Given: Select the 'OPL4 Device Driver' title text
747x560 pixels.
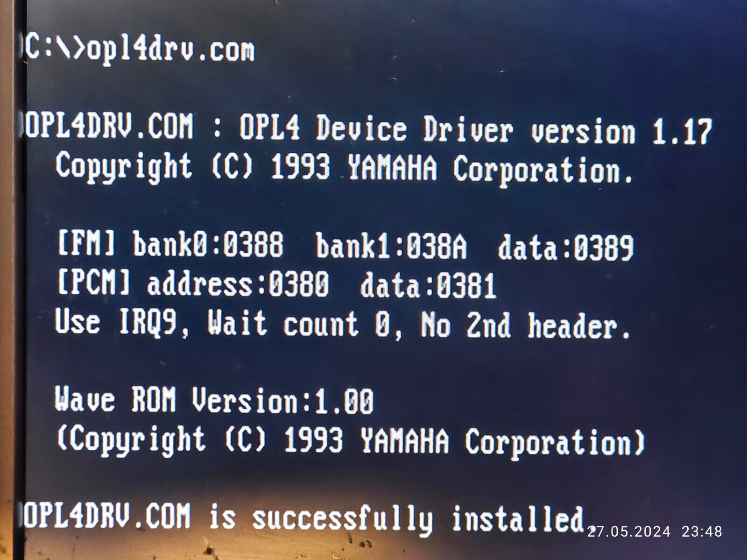Looking at the screenshot, I should pyautogui.click(x=376, y=128).
